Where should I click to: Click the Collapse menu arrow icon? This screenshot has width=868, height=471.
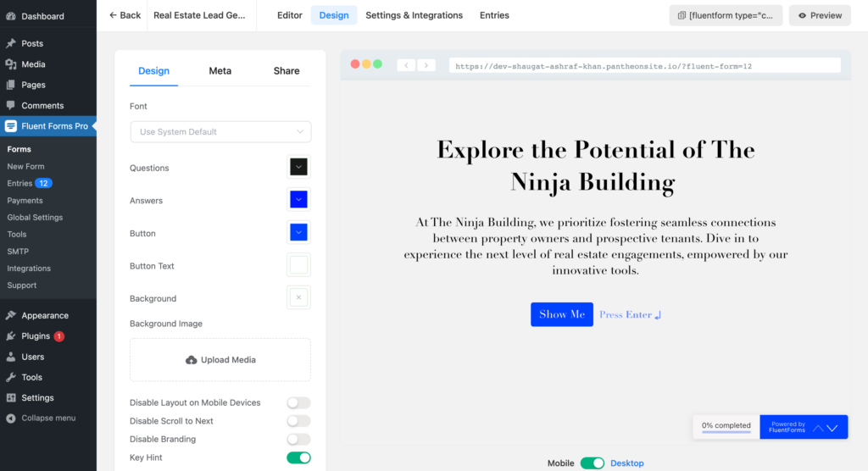tap(10, 418)
